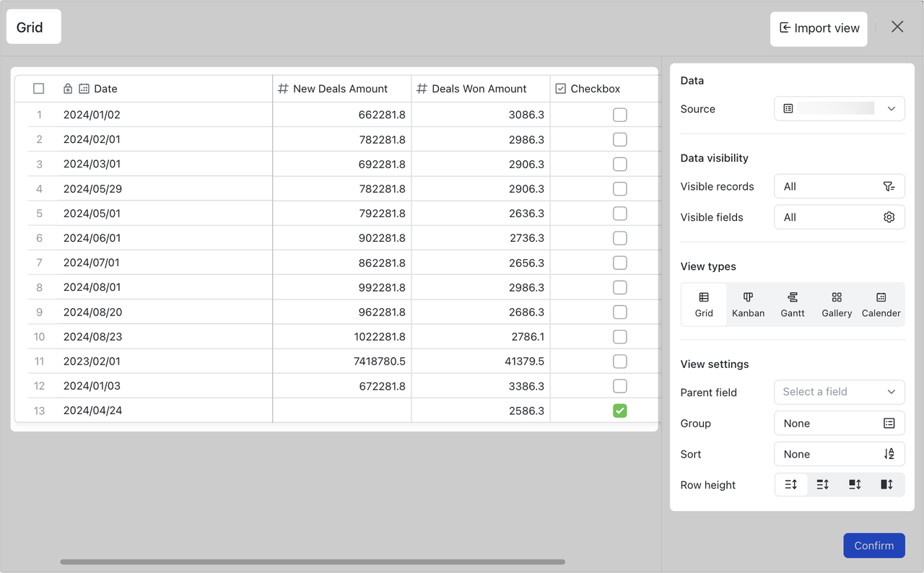924x573 pixels.
Task: Click the Confirm button
Action: click(x=874, y=546)
